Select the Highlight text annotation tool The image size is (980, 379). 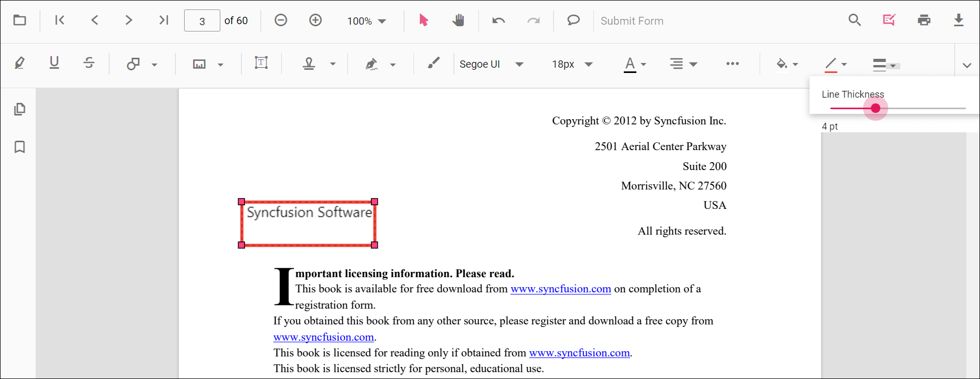coord(19,64)
